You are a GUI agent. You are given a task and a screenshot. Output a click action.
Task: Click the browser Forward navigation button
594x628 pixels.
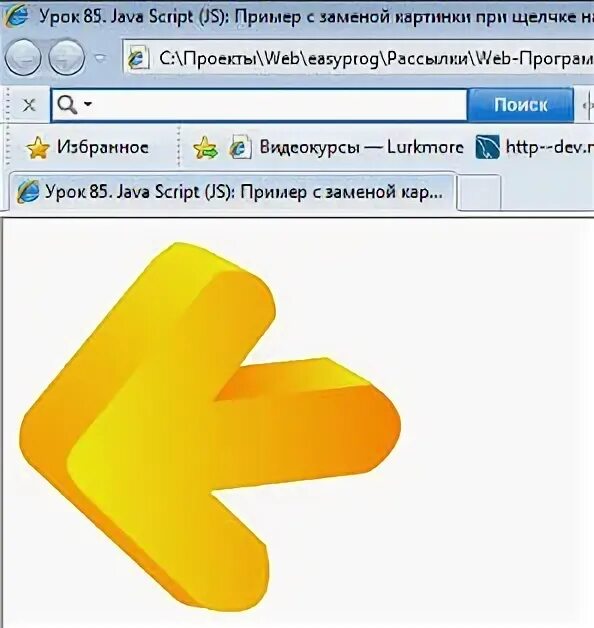(66, 58)
